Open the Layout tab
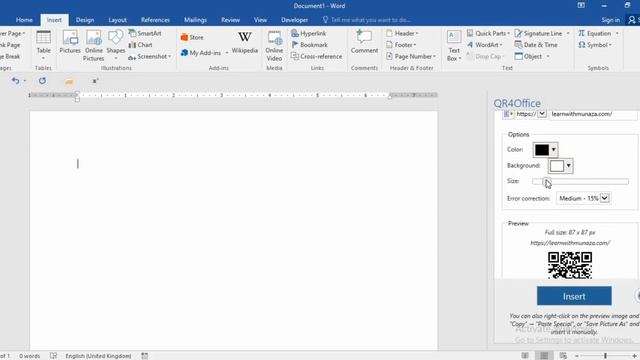The height and width of the screenshot is (360, 640). tap(118, 20)
